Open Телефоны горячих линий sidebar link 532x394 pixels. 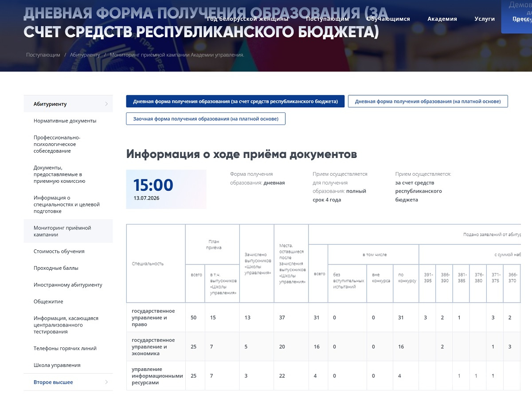pos(65,348)
